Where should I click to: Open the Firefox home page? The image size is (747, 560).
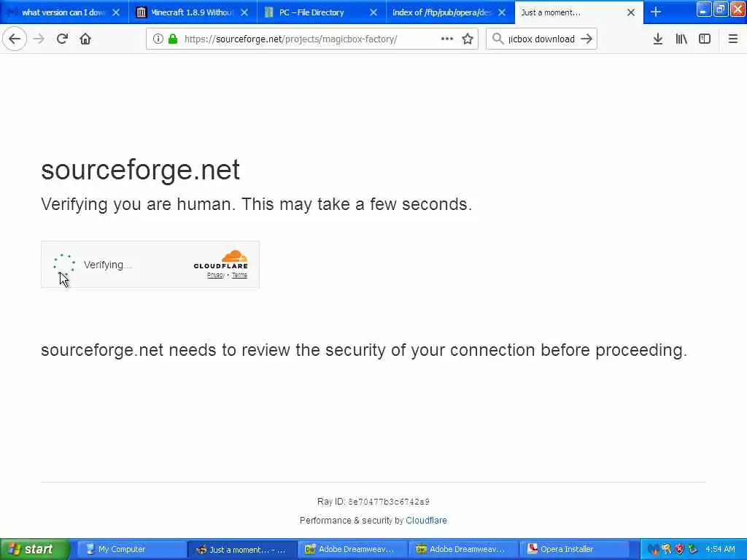point(85,39)
